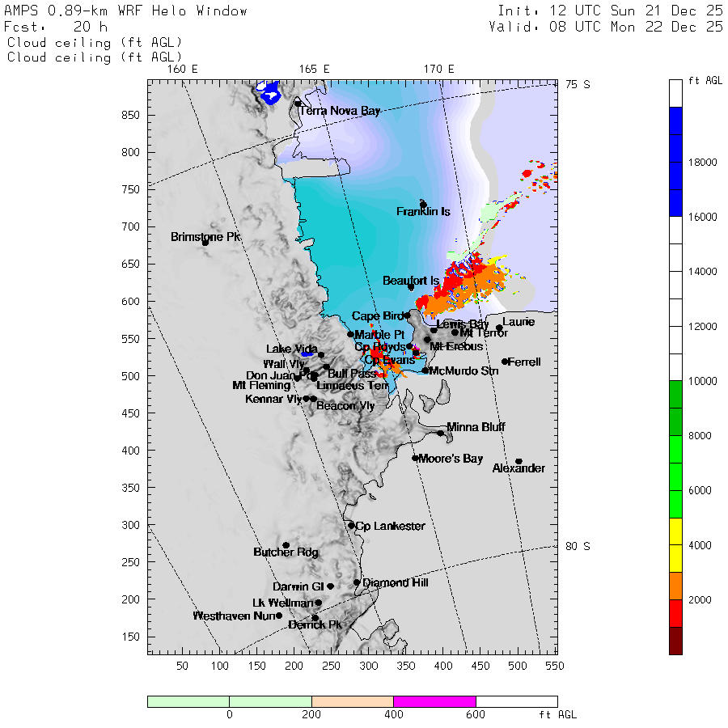Click the '6000' colorbar value
The height and width of the screenshot is (728, 728).
(700, 490)
